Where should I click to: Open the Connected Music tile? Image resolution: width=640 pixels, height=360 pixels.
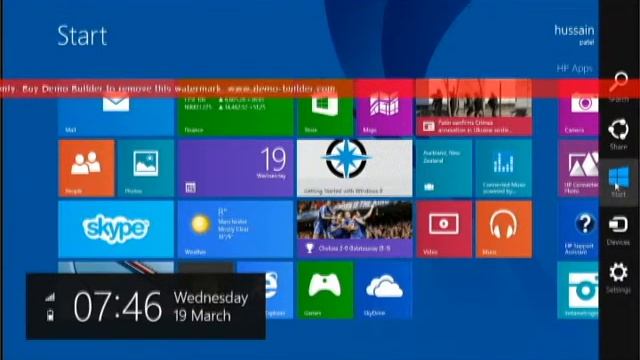tap(504, 168)
